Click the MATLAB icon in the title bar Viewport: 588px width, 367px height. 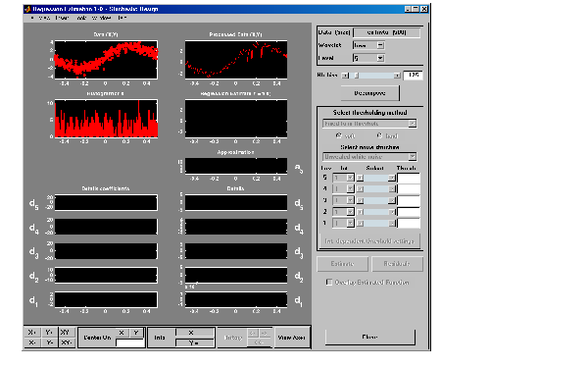point(27,9)
